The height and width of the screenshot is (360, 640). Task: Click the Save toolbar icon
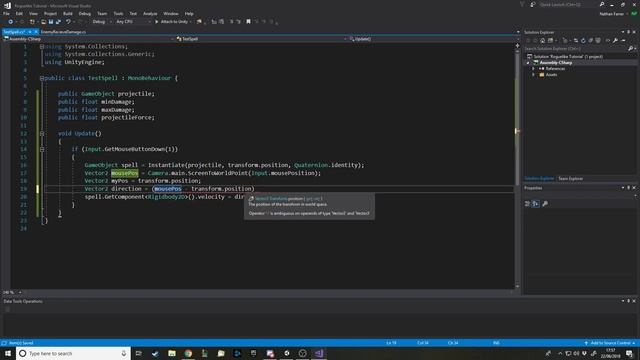(x=51, y=22)
